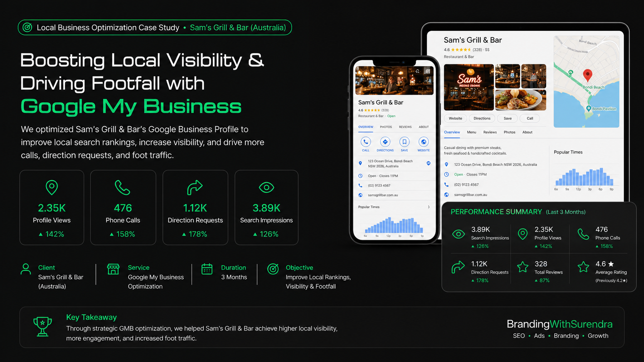Click the 178% growth figure under Direction Requests card
This screenshot has height=362, width=644.
click(198, 234)
